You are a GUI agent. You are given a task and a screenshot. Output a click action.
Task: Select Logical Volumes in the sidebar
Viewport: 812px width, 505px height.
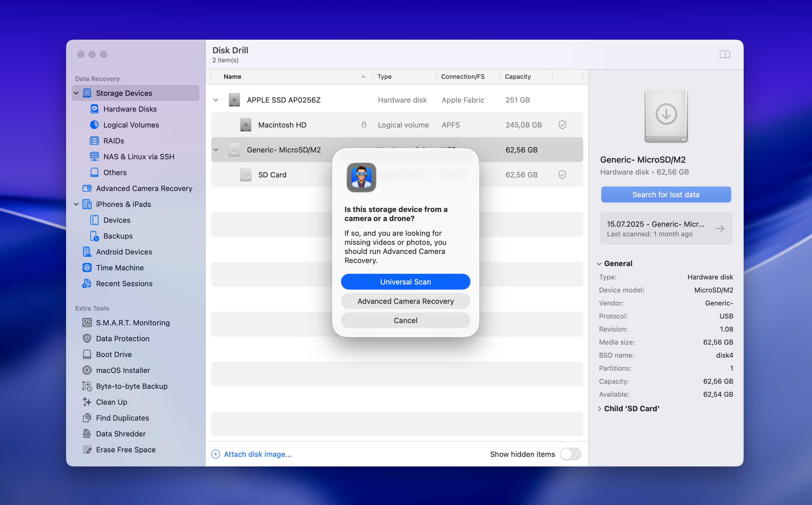[x=135, y=125]
